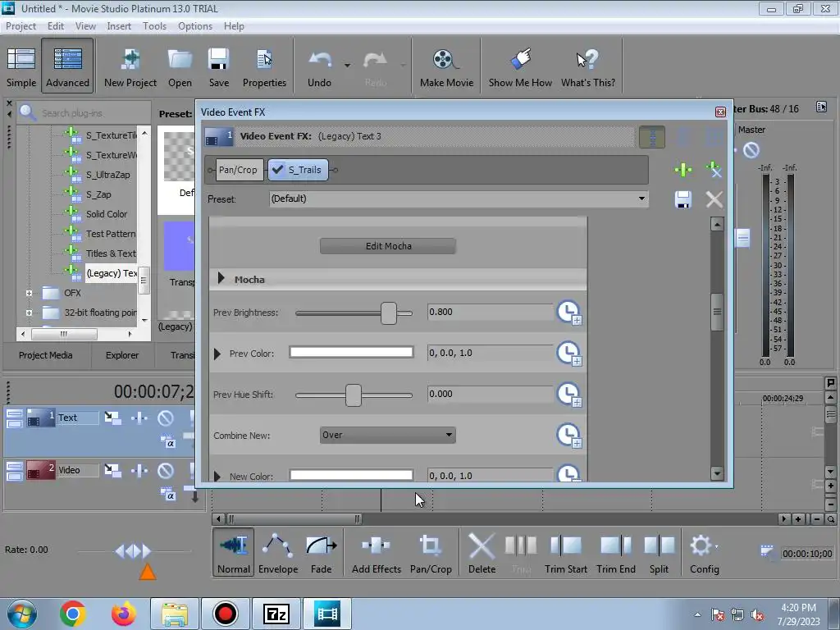Click Trim Start tool
This screenshot has width=840, height=630.
566,553
